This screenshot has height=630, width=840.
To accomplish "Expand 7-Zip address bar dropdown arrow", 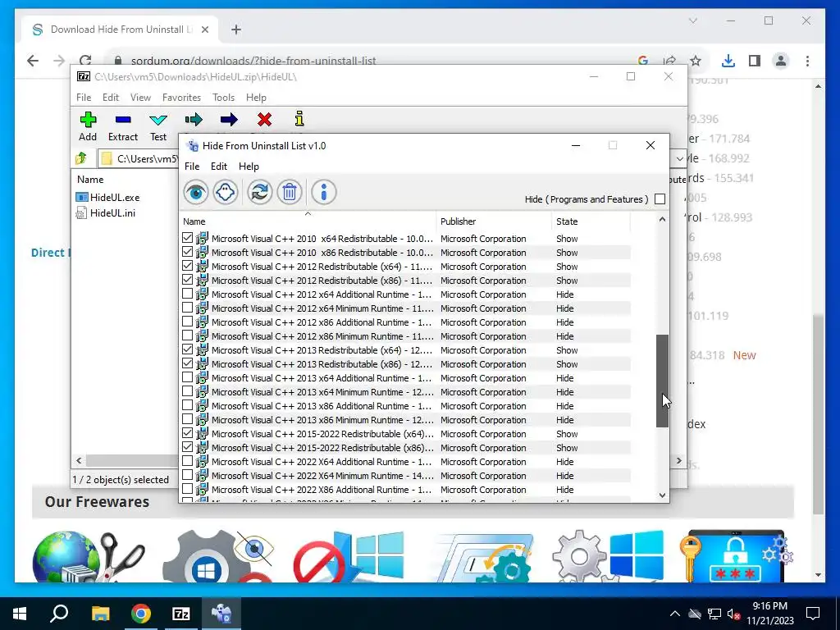I will pyautogui.click(x=679, y=158).
